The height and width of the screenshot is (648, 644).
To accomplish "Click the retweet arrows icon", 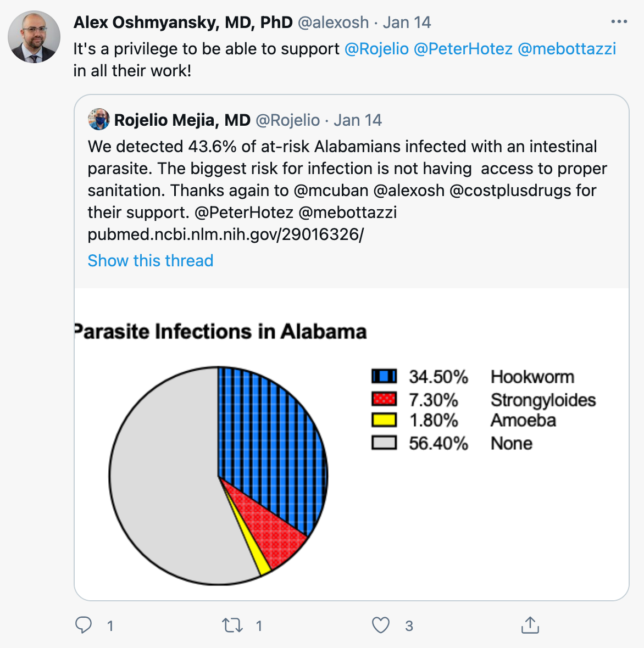I will tap(232, 625).
